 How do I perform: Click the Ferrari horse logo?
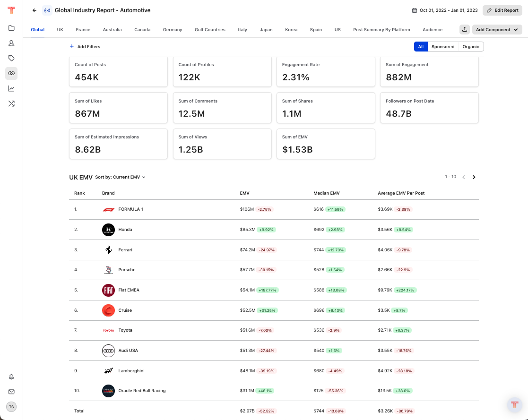click(x=108, y=250)
